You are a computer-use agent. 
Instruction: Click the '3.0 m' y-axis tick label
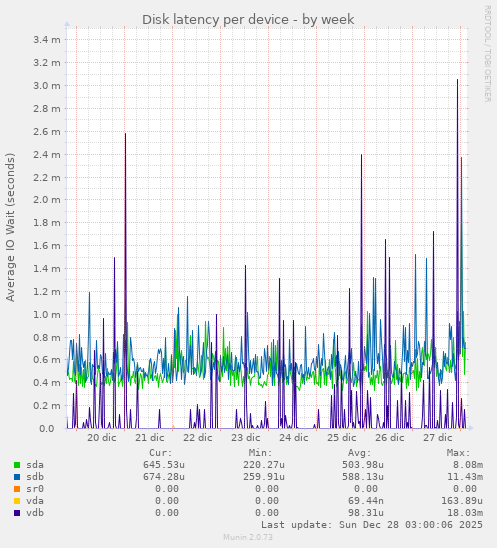47,86
